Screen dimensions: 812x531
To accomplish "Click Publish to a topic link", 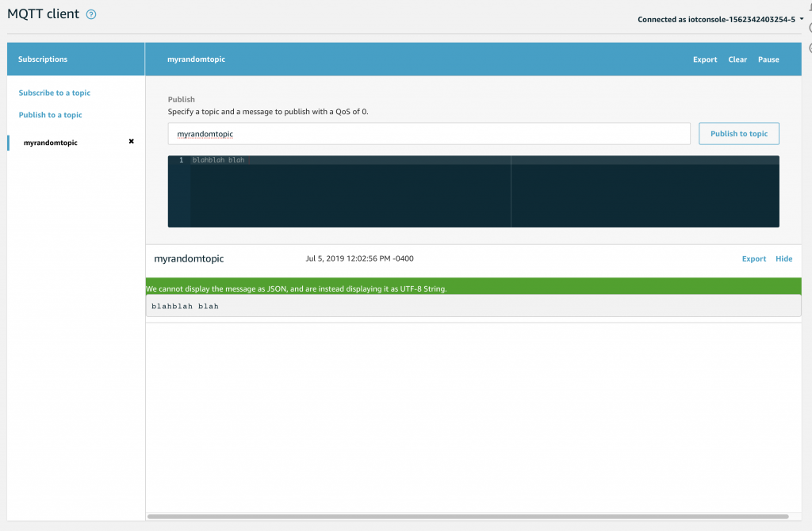I will (x=50, y=115).
